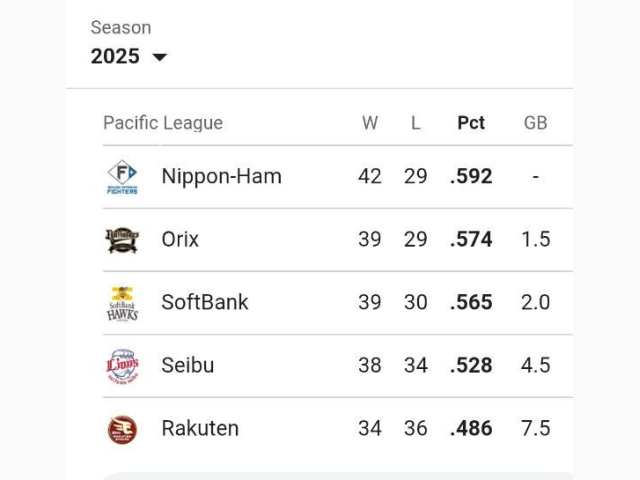Click the Rakuten Eagles logo
This screenshot has width=640, height=480.
pyautogui.click(x=122, y=429)
